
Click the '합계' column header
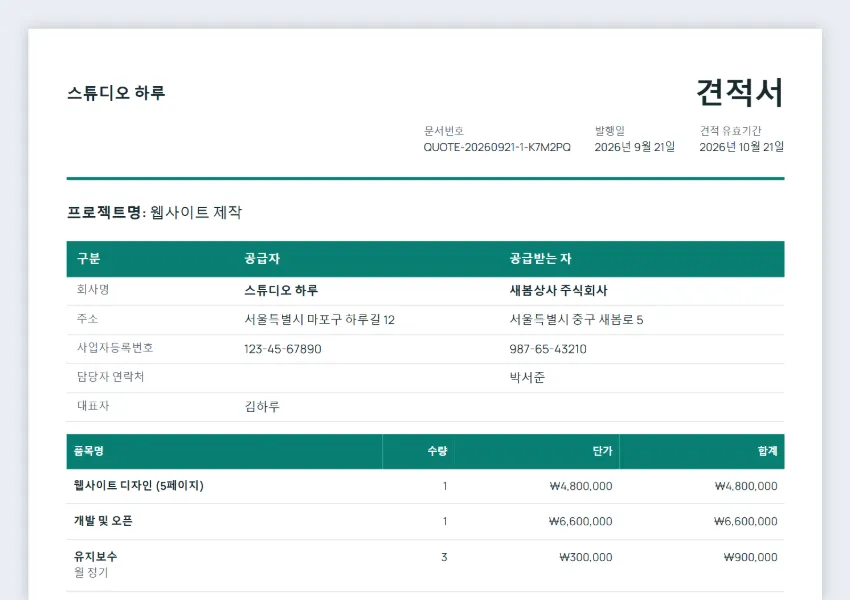(x=768, y=451)
